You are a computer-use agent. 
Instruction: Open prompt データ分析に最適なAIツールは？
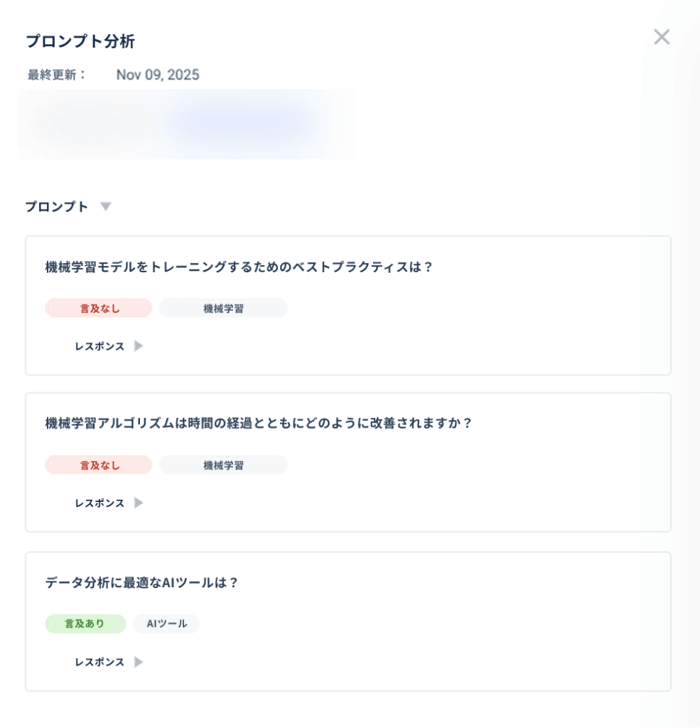tap(141, 583)
